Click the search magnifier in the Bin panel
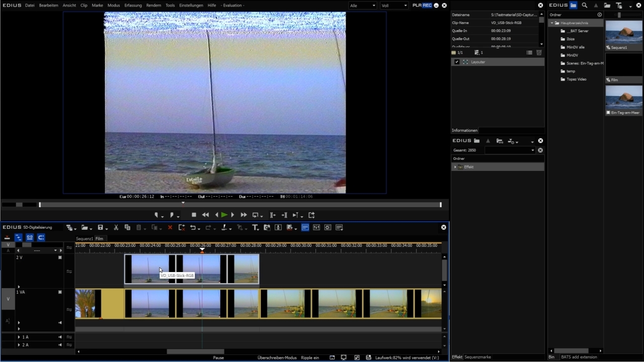 [x=585, y=5]
